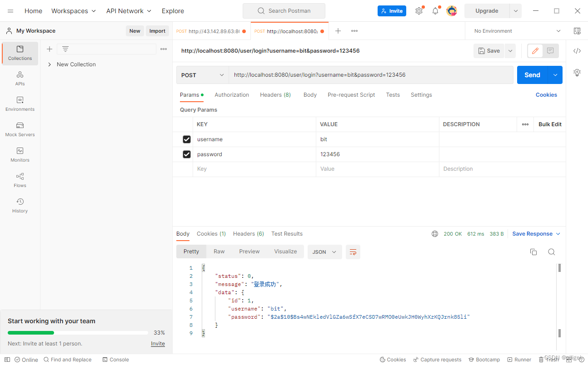The width and height of the screenshot is (588, 365).
Task: Open the APIs sidebar panel
Action: pos(20,79)
